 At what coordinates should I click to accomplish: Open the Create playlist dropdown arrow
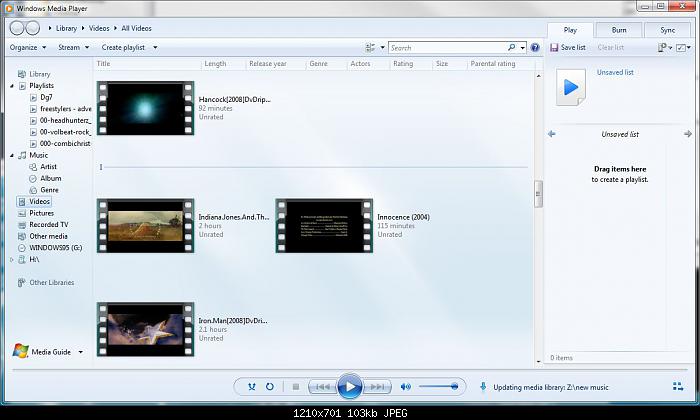(155, 47)
